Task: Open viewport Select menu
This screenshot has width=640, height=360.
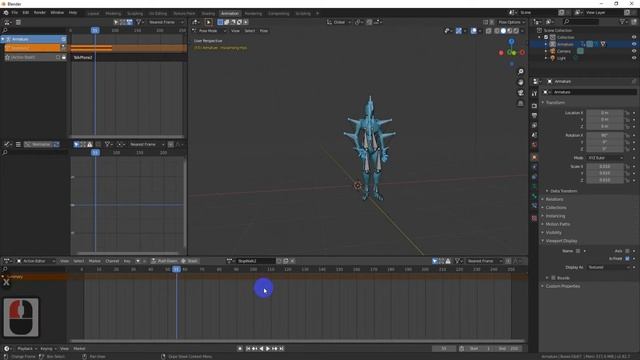Action: pos(250,31)
